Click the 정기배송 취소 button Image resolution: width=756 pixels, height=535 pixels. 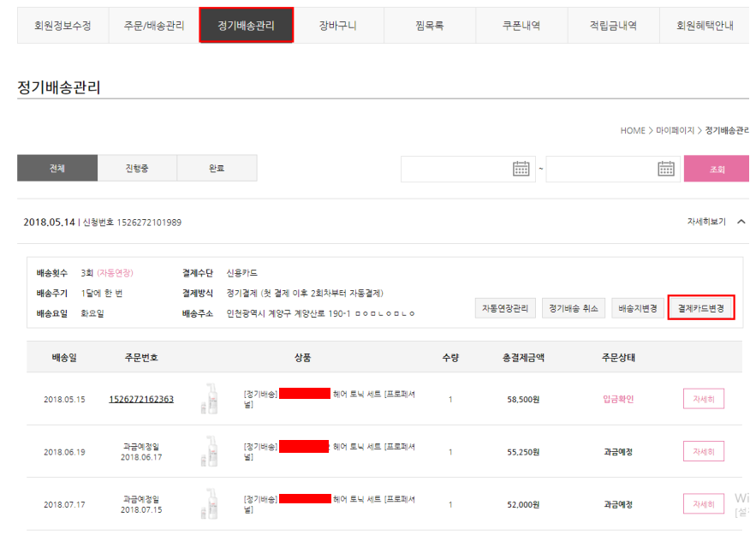pos(574,308)
